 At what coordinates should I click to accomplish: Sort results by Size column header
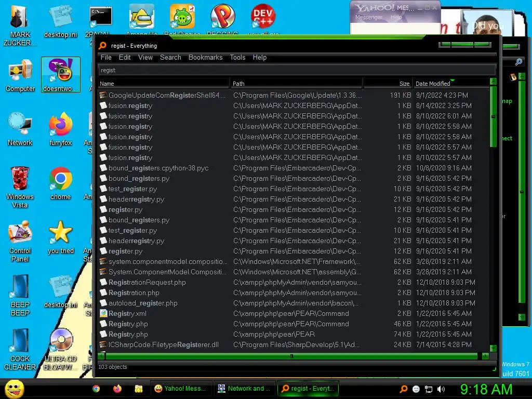click(x=388, y=84)
